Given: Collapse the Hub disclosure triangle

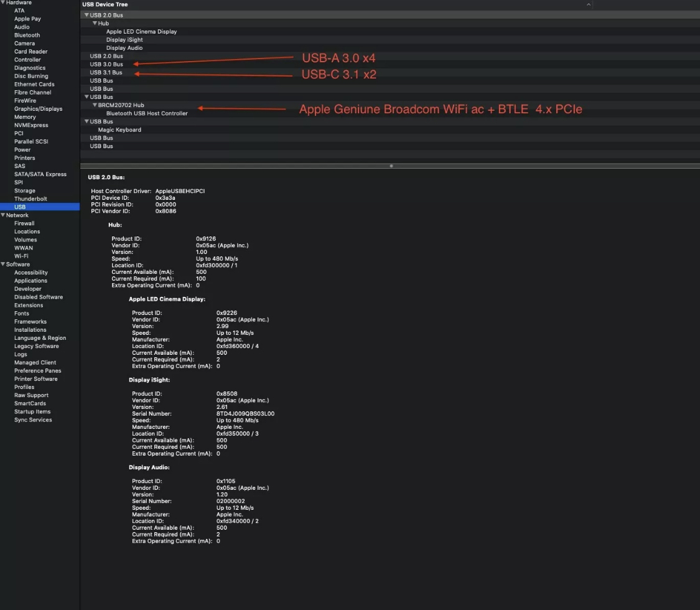Looking at the screenshot, I should tap(95, 23).
